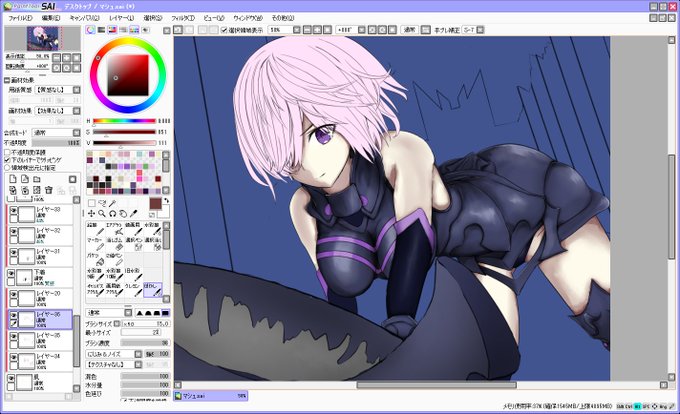Viewport: 680px width, 414px height.
Task: Open the フィルタ menu
Action: pyautogui.click(x=183, y=18)
